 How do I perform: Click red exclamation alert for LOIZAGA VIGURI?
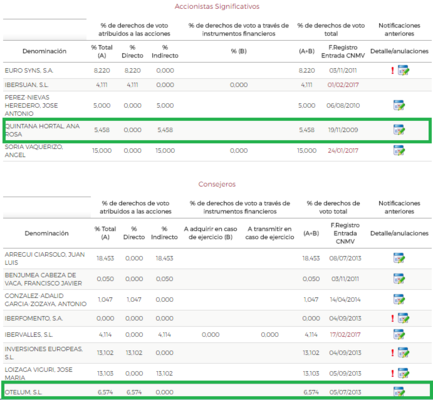tap(393, 373)
